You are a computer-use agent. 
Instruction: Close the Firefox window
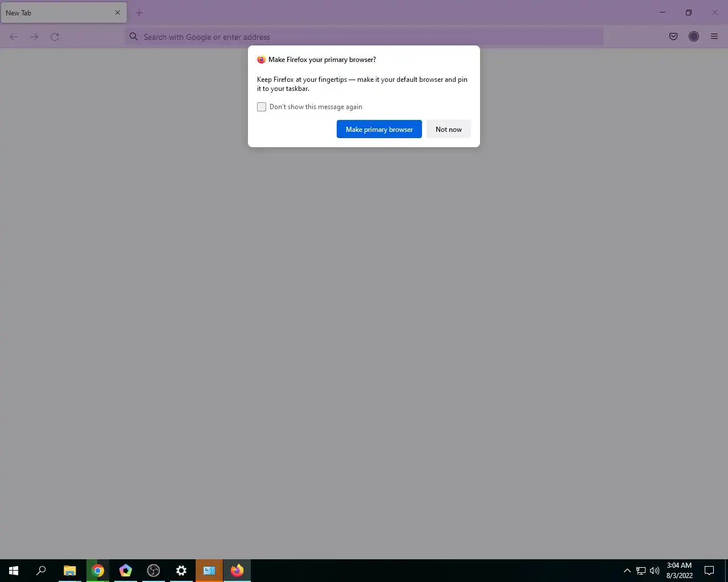tap(715, 13)
